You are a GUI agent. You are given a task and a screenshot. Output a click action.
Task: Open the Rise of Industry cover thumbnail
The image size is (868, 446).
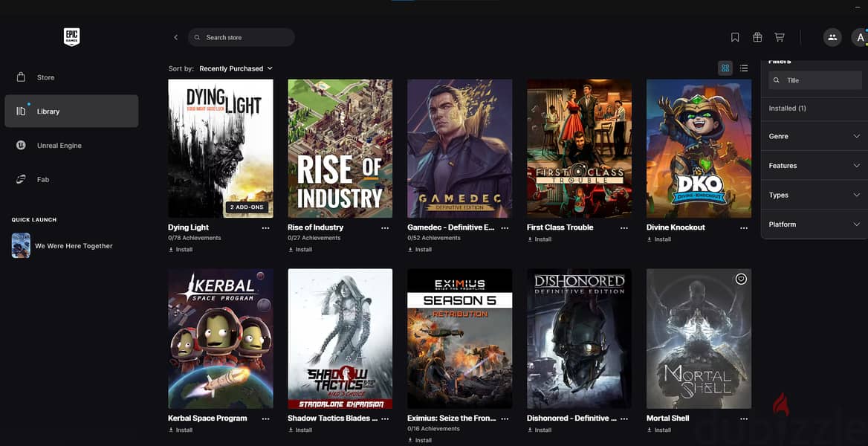click(340, 148)
